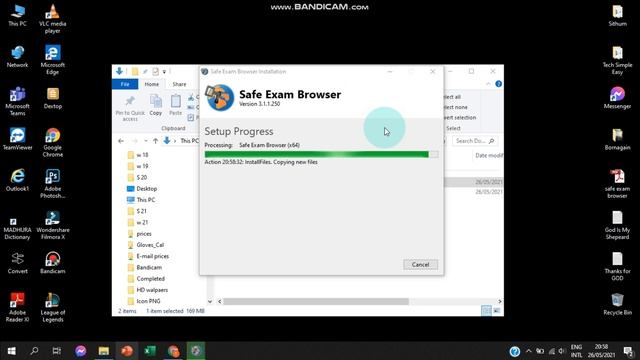Open Convert desktop icon
Viewport: 640px width, 360px height.
(x=18, y=263)
